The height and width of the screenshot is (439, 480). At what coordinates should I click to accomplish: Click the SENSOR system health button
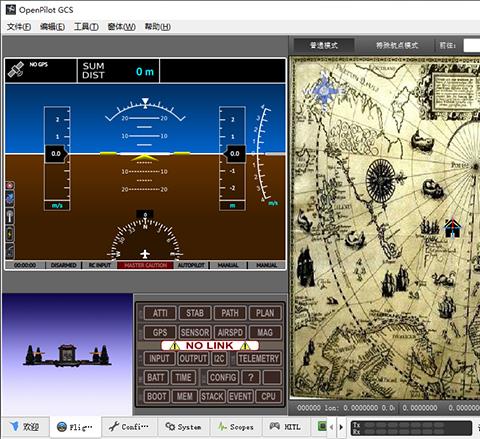coord(195,332)
